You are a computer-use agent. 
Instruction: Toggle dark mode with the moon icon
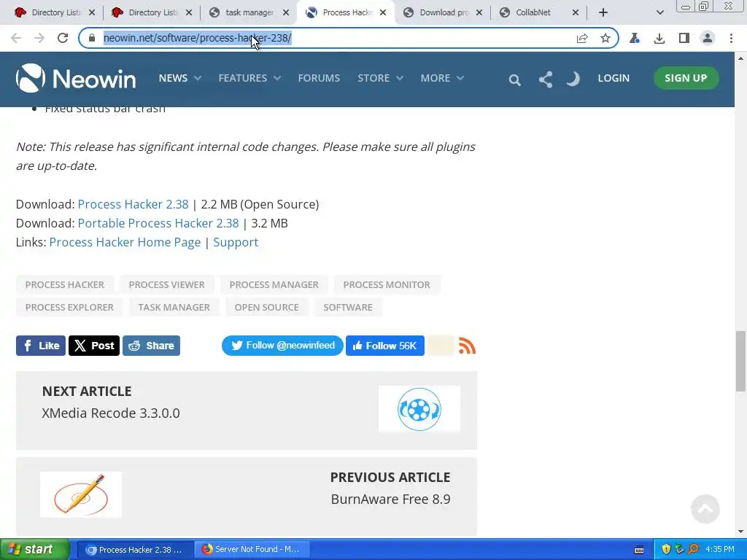pos(573,79)
